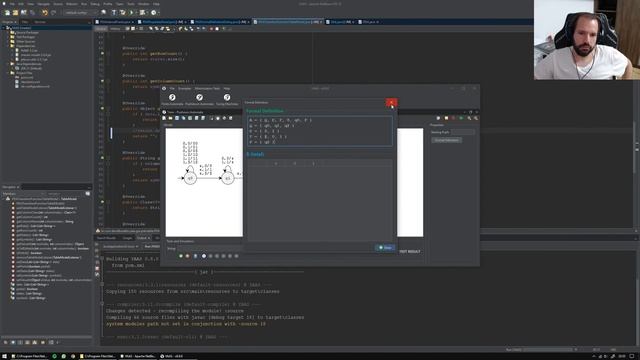Click the Redo arrow in NetBeans toolbar
This screenshot has height=360, width=640.
pos(53,13)
